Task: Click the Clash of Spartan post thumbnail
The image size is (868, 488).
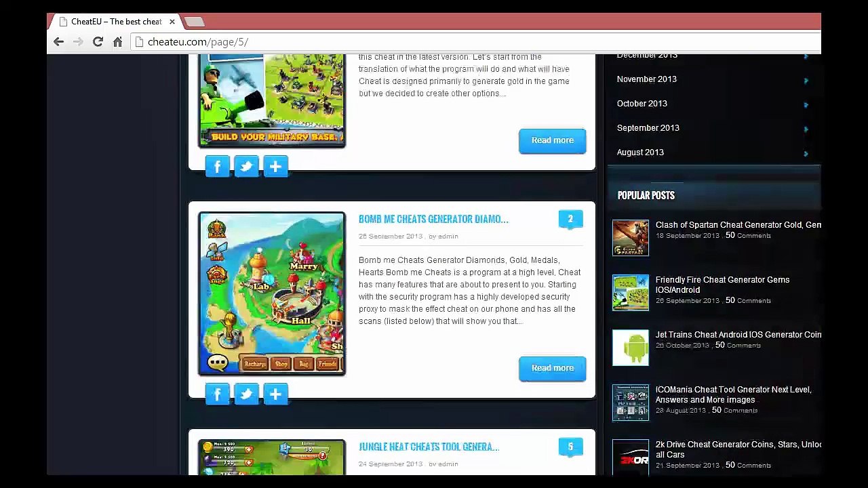Action: 631,238
